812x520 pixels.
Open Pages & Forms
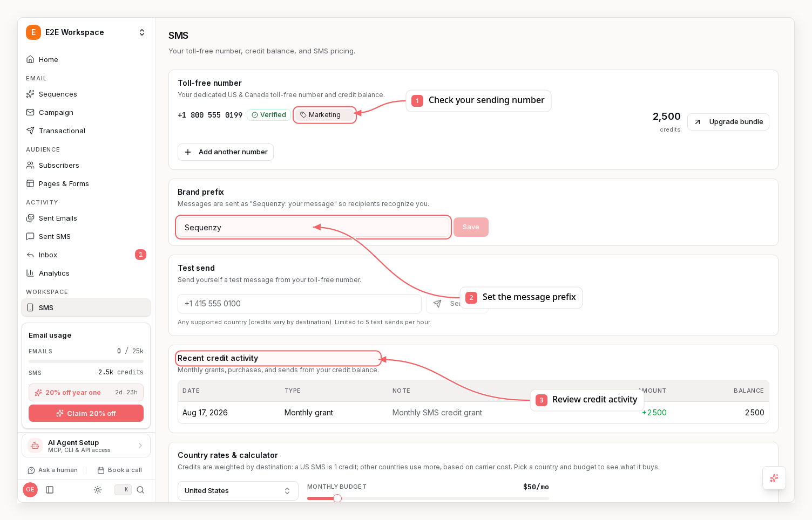point(86,183)
